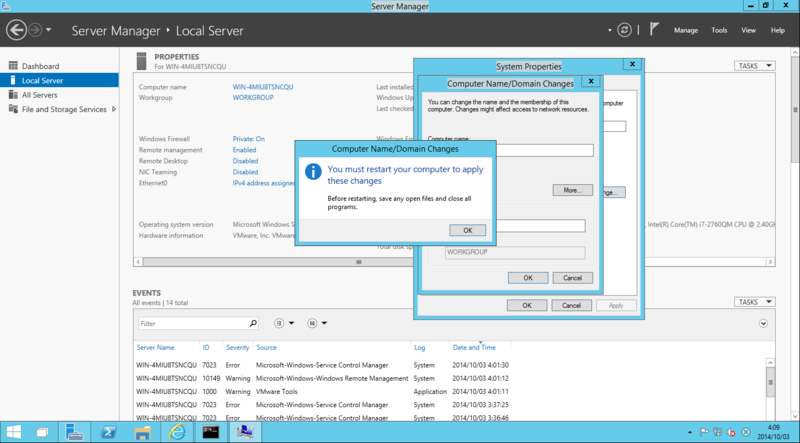The width and height of the screenshot is (800, 443).
Task: Click Cancel in Computer Name/Domain Changes dialog
Action: [572, 278]
